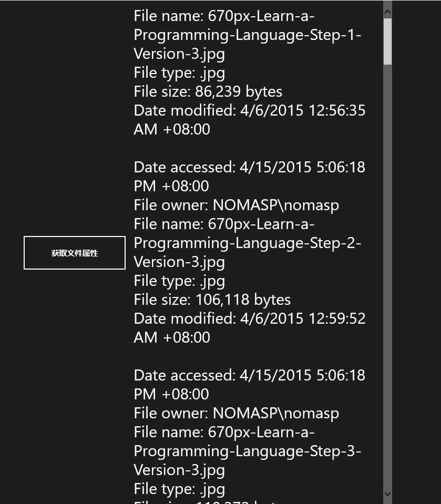Click the first "Date accessed: 4/15/2015 5:06:18" line
This screenshot has width=441, height=504.
[249, 167]
